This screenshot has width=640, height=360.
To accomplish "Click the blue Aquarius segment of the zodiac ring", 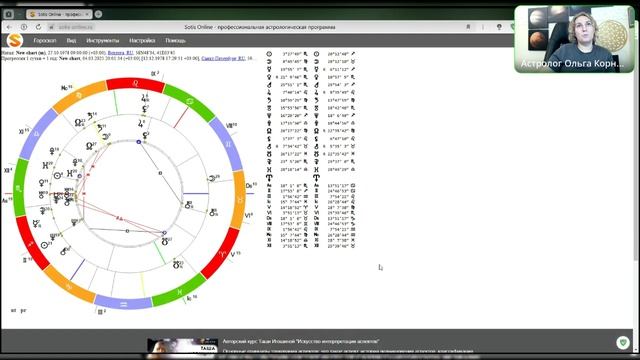I will [123, 303].
